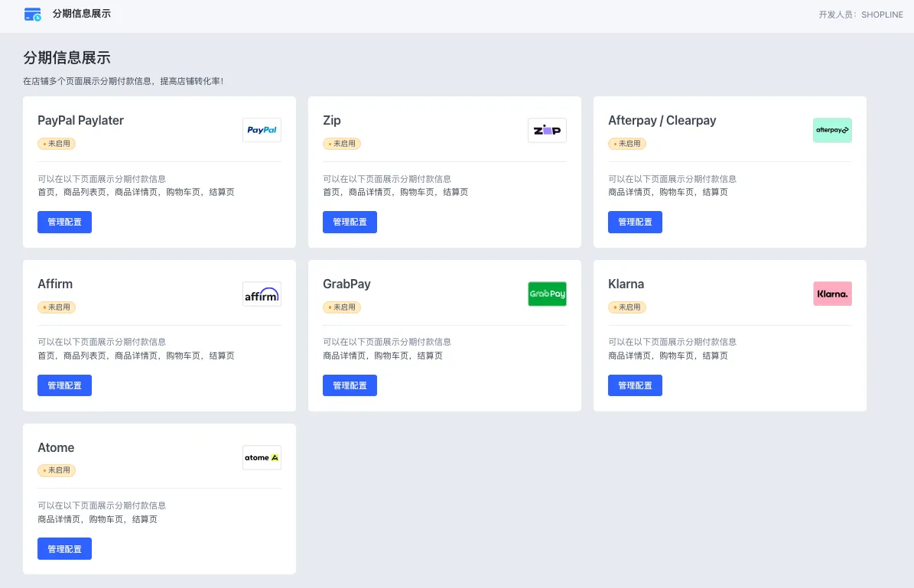Image resolution: width=914 pixels, height=588 pixels.
Task: Click the Zip logo icon
Action: pos(547,130)
